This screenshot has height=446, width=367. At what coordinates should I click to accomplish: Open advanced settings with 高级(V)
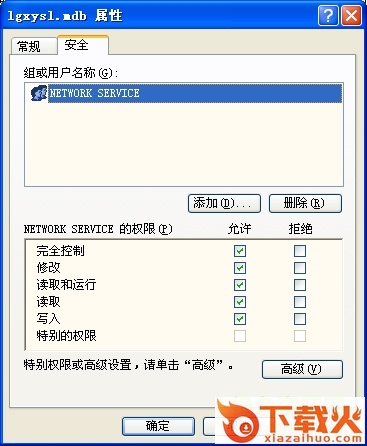[x=302, y=369]
